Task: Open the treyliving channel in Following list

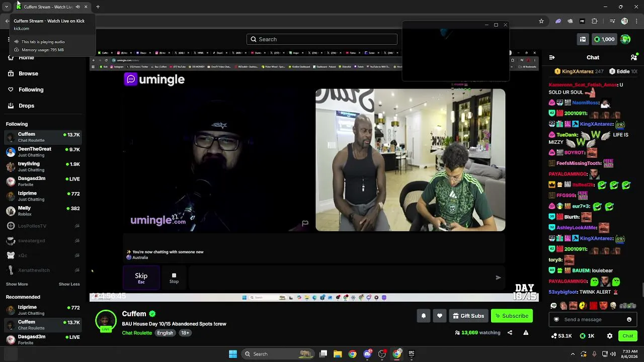Action: tap(43, 166)
